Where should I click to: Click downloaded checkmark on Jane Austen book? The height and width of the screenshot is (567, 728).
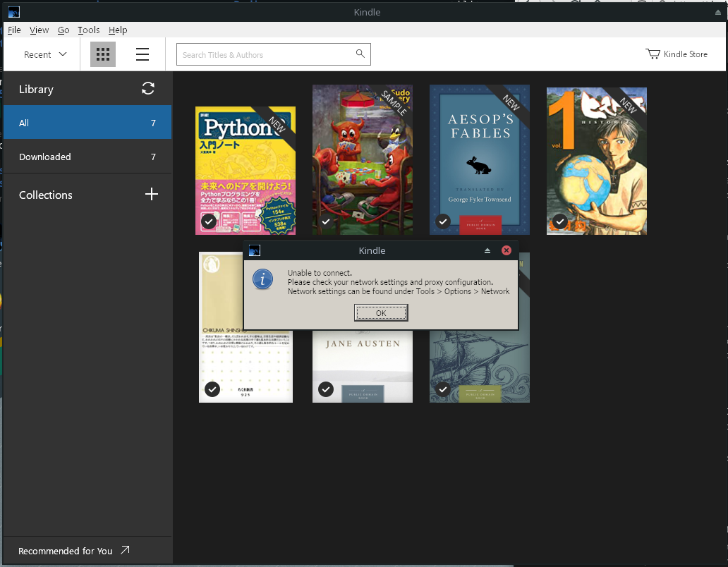point(326,389)
